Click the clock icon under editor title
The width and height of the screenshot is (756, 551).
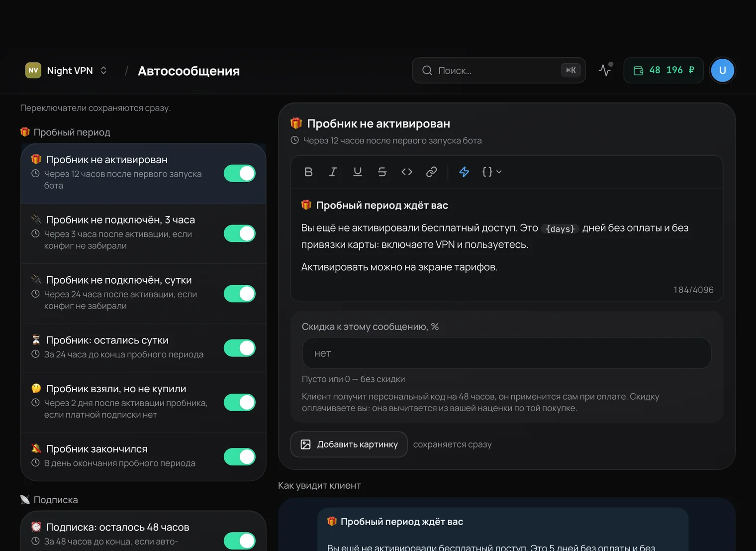(x=294, y=140)
